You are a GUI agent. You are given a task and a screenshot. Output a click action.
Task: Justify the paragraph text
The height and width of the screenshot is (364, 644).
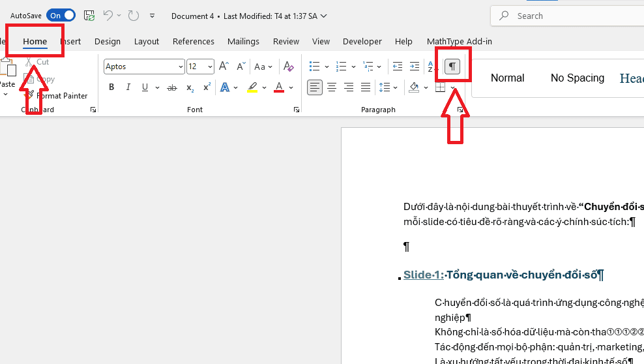[x=366, y=87]
